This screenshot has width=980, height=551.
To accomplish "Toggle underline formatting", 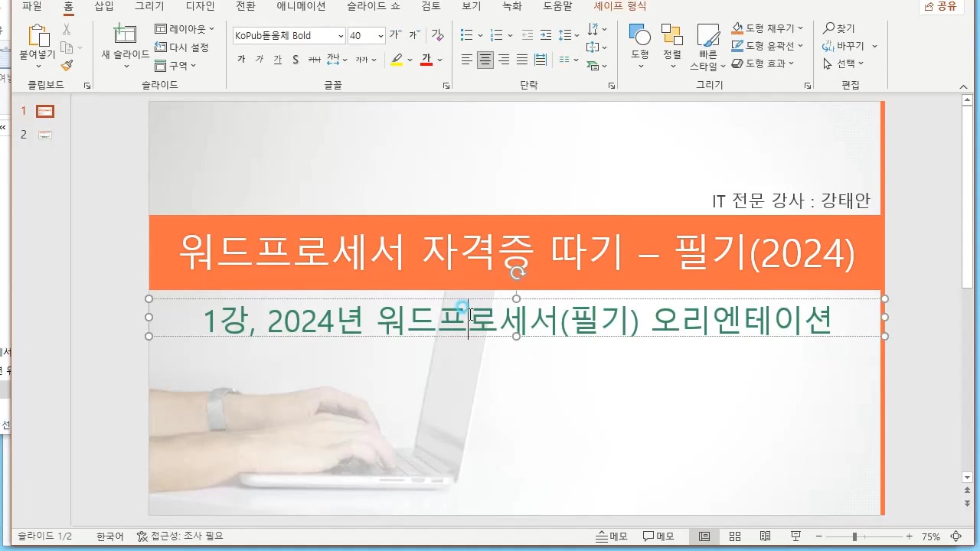I will pos(277,60).
